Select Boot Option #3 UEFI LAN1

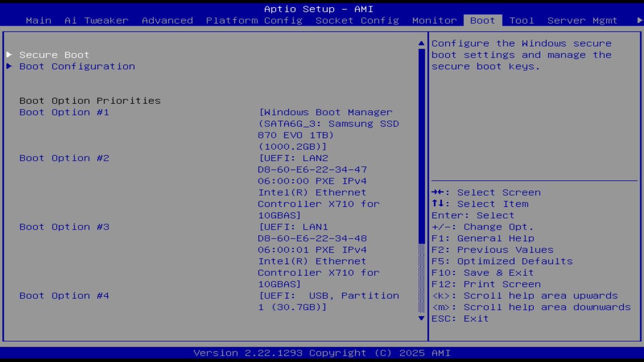click(64, 227)
